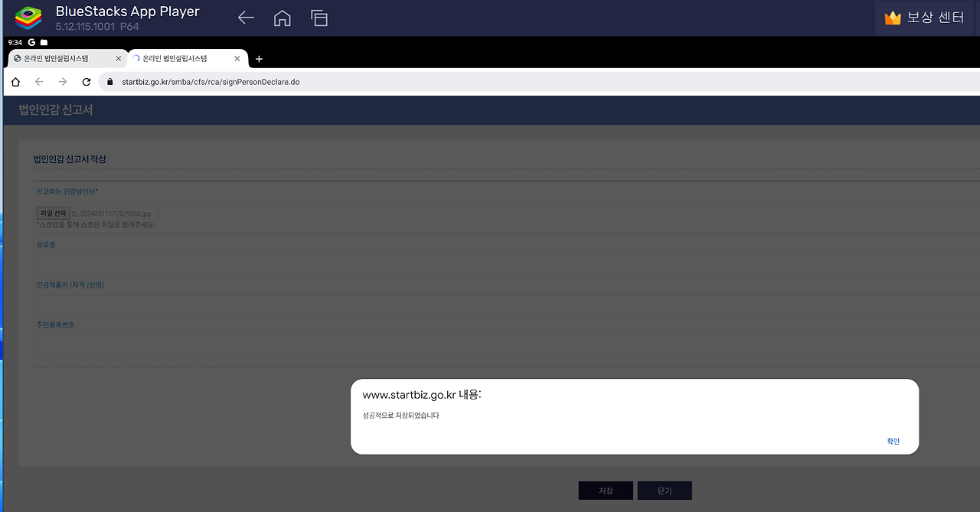Go to browser home page icon
Image resolution: width=980 pixels, height=512 pixels.
pyautogui.click(x=15, y=82)
